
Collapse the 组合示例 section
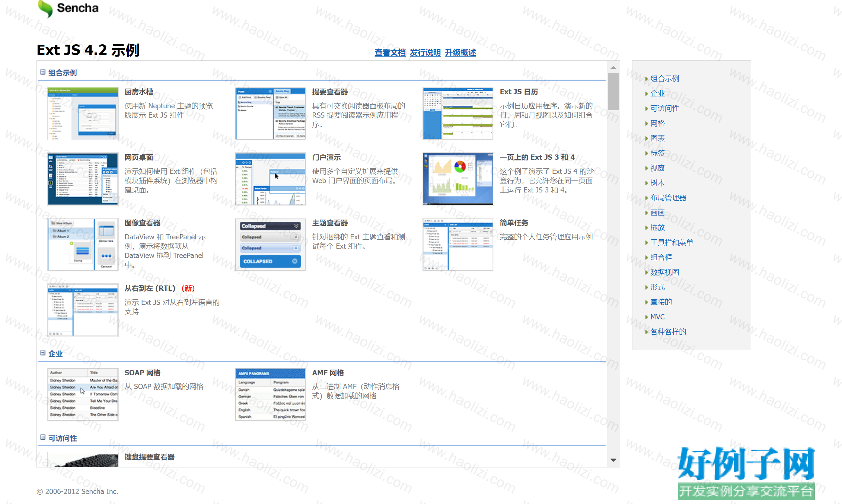[43, 72]
